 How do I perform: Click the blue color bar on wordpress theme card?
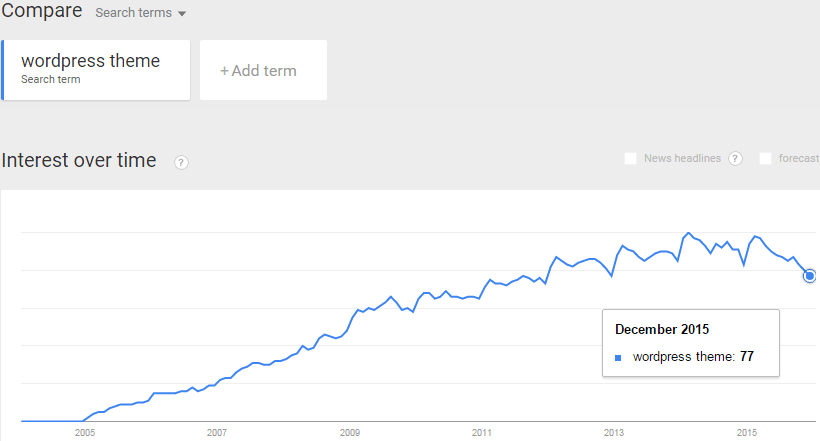pos(3,70)
